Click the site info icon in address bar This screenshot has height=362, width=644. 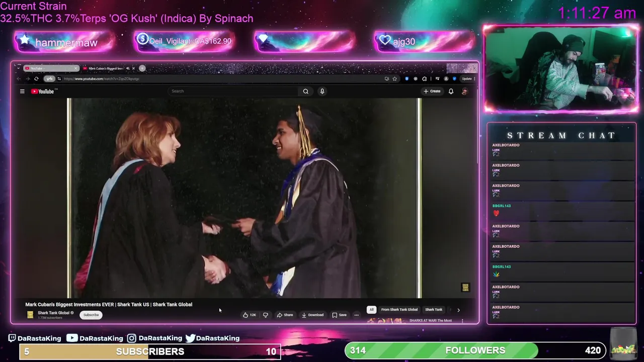click(x=59, y=78)
